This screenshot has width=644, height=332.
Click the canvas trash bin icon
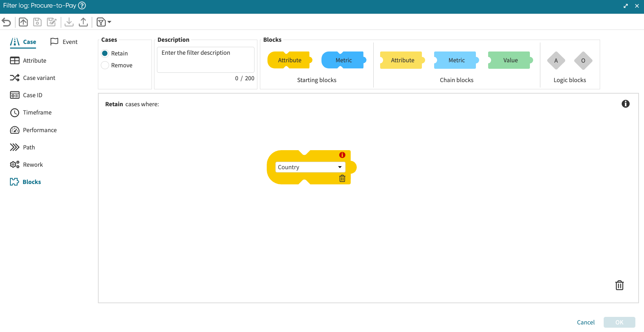point(619,285)
